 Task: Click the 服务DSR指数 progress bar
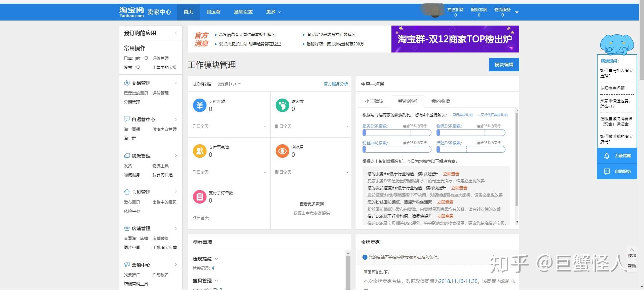pyautogui.click(x=397, y=133)
